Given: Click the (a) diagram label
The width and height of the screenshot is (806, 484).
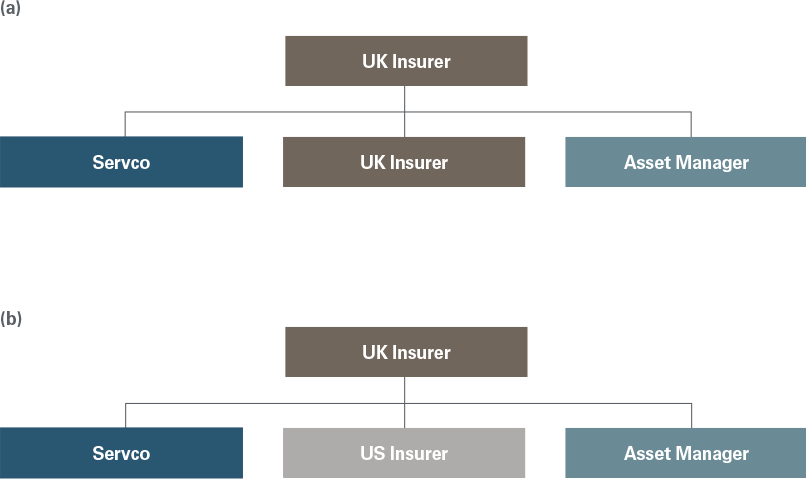Looking at the screenshot, I should tap(10, 8).
